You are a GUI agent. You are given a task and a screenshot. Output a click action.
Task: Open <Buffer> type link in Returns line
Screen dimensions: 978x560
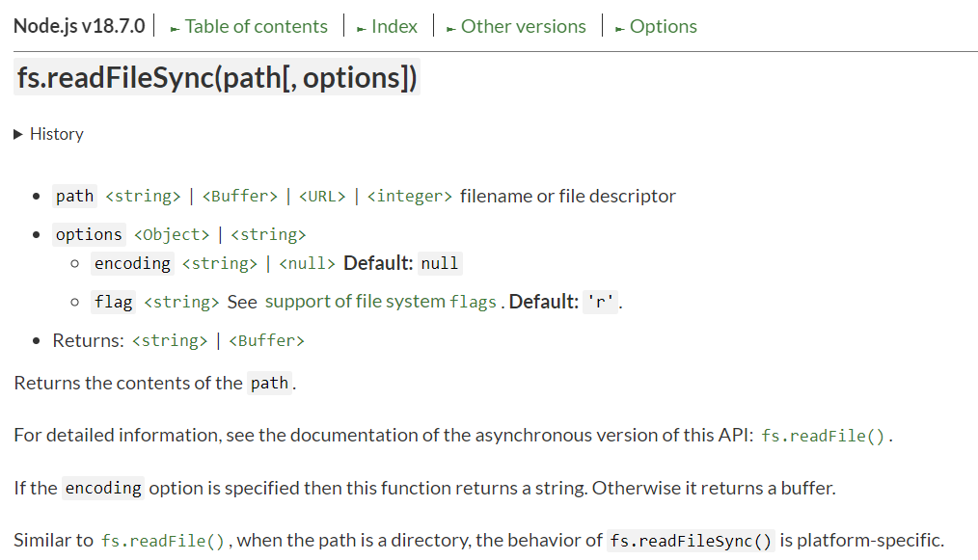pos(266,341)
